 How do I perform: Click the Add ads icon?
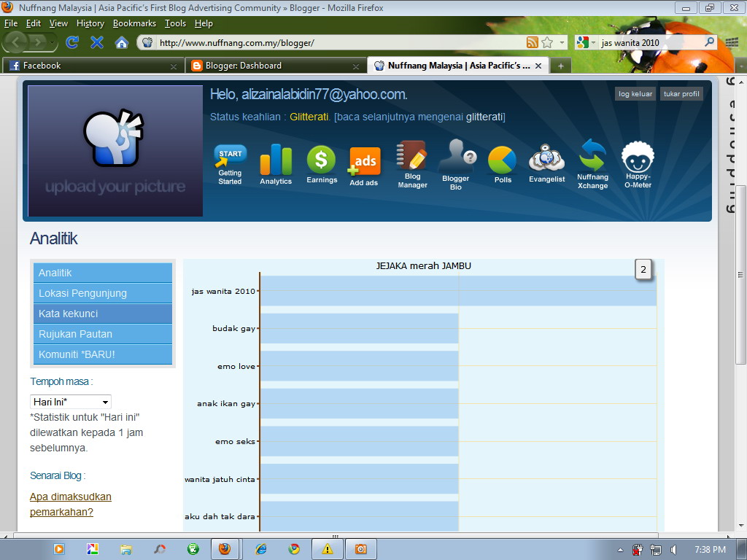364,166
